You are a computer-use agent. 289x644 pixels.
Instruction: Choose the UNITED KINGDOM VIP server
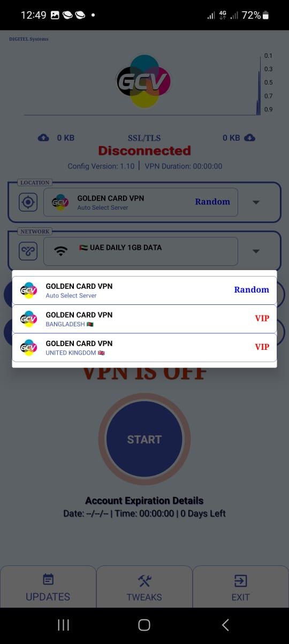[144, 347]
